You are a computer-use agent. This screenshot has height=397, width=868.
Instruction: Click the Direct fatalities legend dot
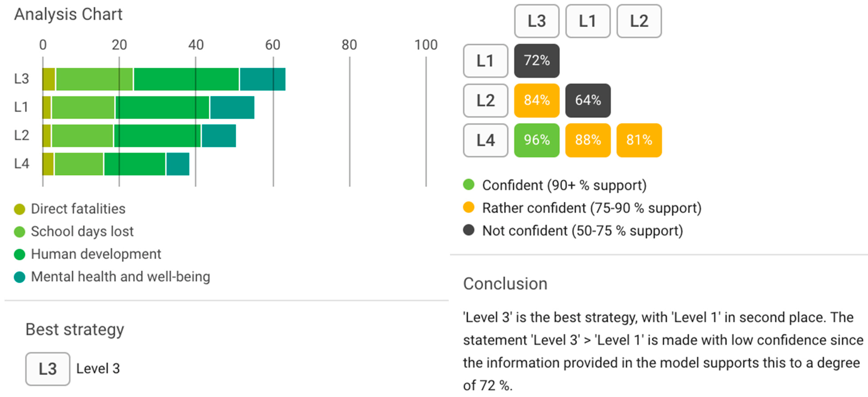tap(19, 209)
